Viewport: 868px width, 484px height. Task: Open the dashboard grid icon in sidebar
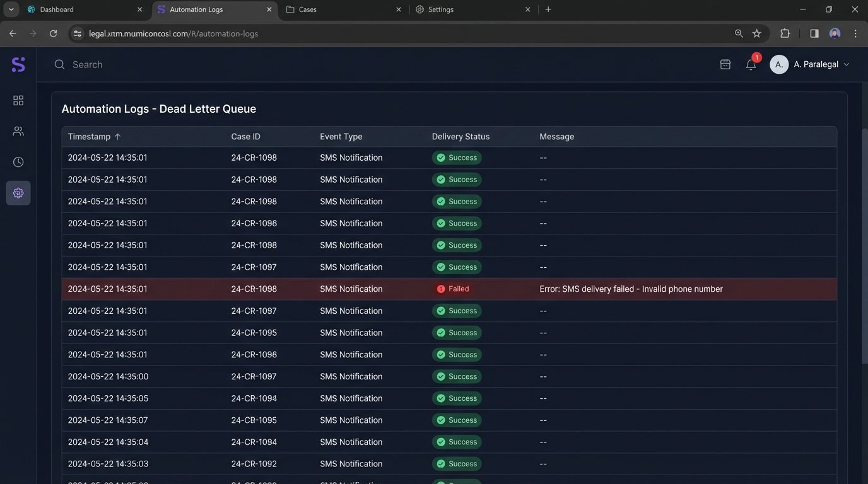tap(18, 101)
